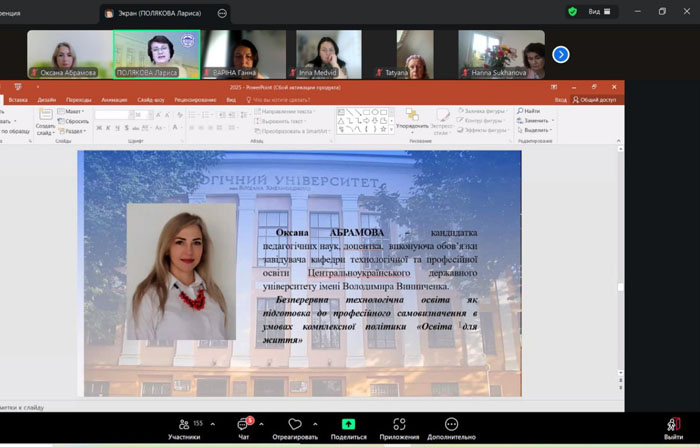Image resolution: width=700 pixels, height=447 pixels.
Task: Expand the arrow next to Чат
Action: click(262, 424)
